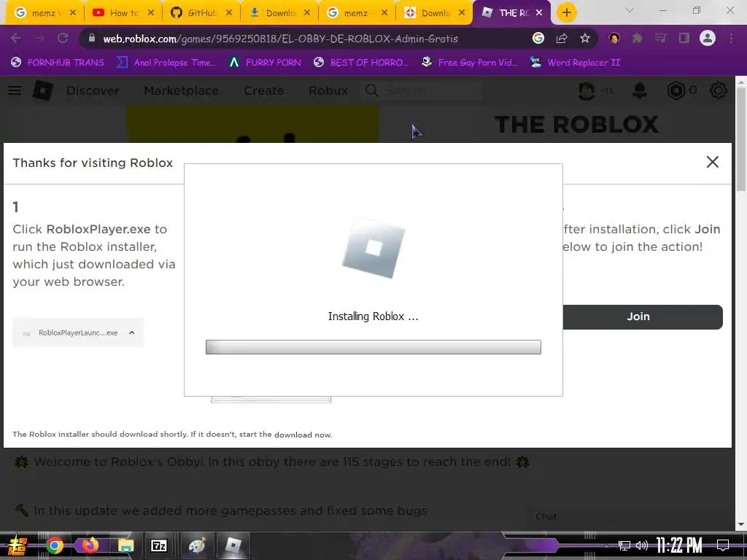The height and width of the screenshot is (560, 747).
Task: Click the Google icon in the address bar
Action: tap(538, 39)
